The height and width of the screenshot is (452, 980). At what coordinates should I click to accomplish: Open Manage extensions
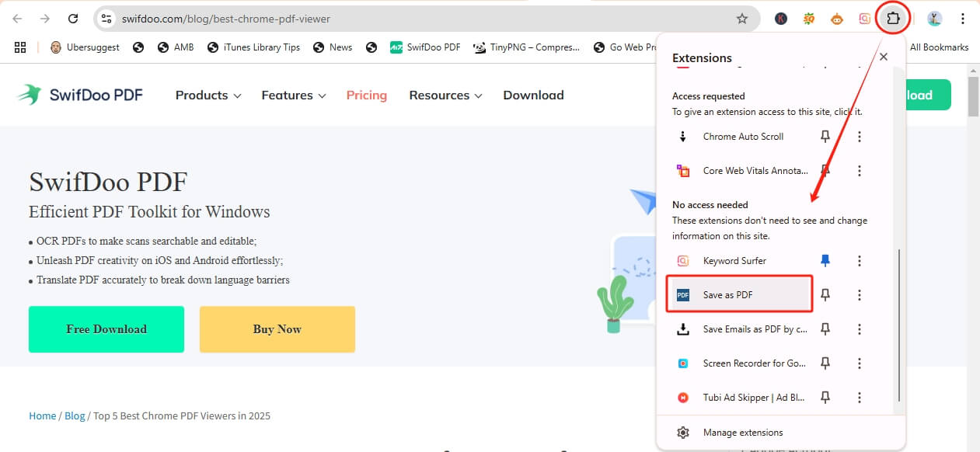point(781,433)
